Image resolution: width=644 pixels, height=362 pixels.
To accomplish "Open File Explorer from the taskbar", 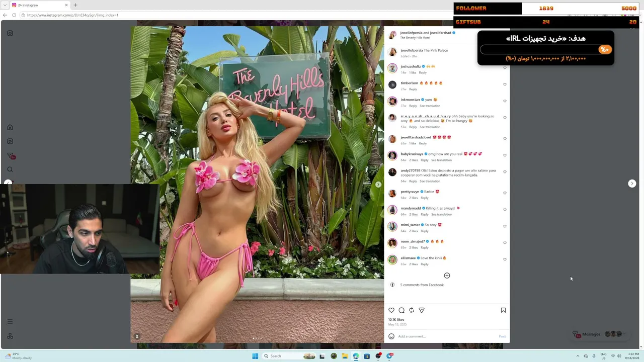I will (345, 356).
